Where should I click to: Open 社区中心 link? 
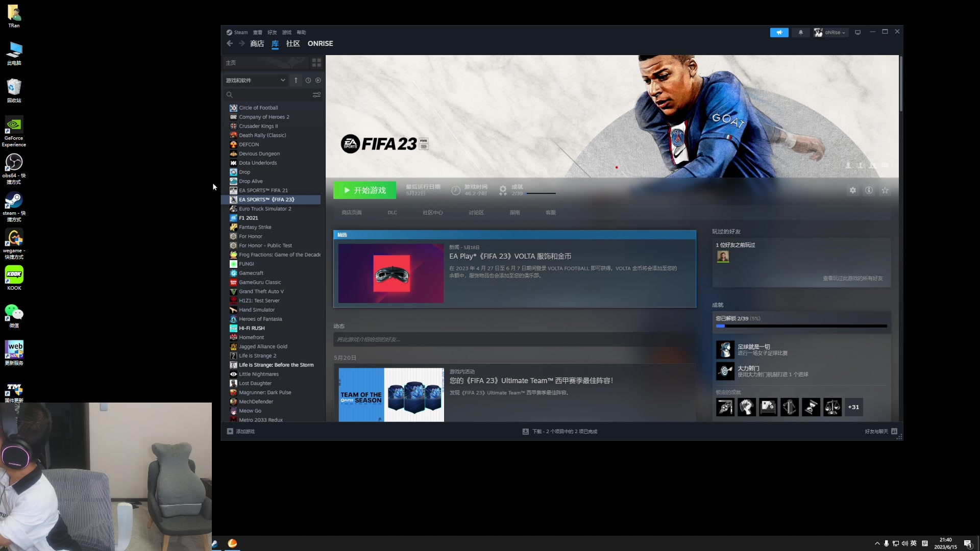pos(433,213)
